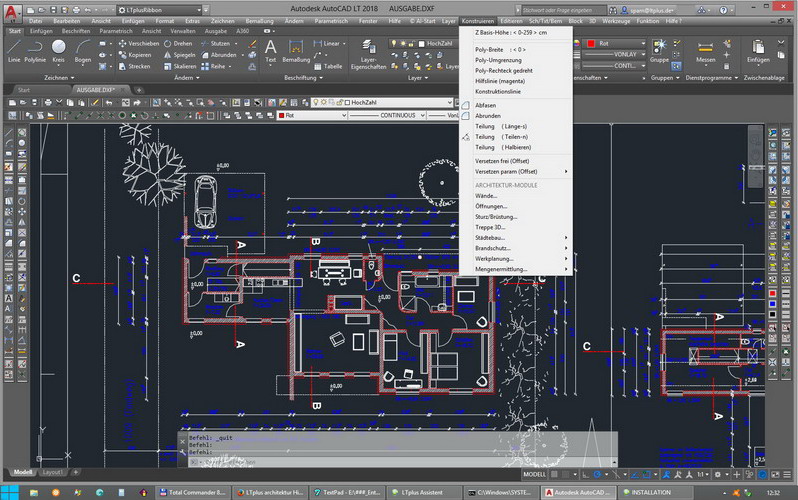Click the Kopieren copy button
The height and width of the screenshot is (500, 798).
point(135,55)
